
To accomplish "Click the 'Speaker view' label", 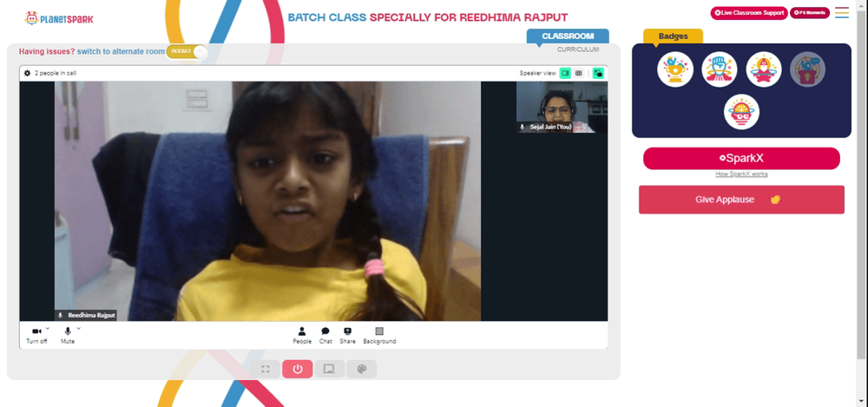I will [x=537, y=73].
